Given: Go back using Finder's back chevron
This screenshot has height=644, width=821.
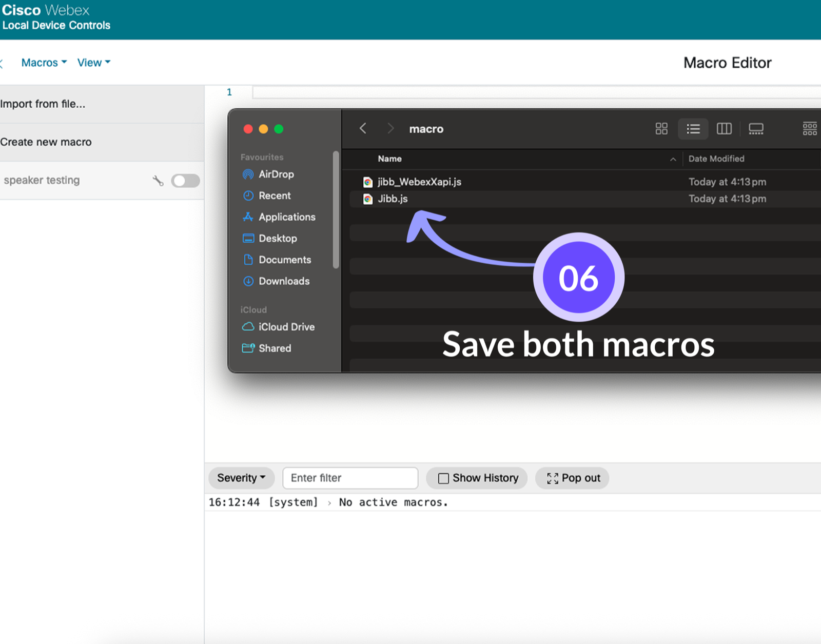Looking at the screenshot, I should click(363, 128).
